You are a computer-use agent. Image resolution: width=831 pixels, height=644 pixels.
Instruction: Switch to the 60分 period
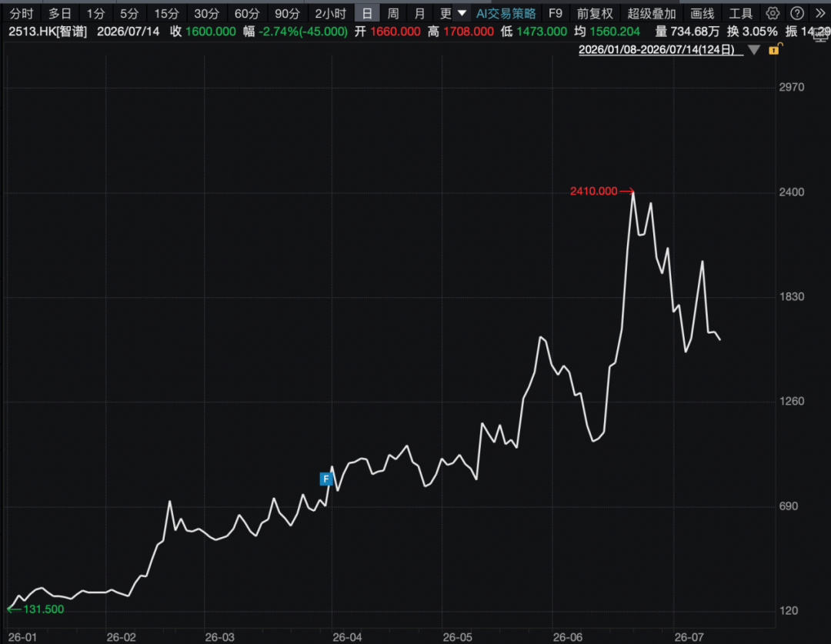point(247,14)
